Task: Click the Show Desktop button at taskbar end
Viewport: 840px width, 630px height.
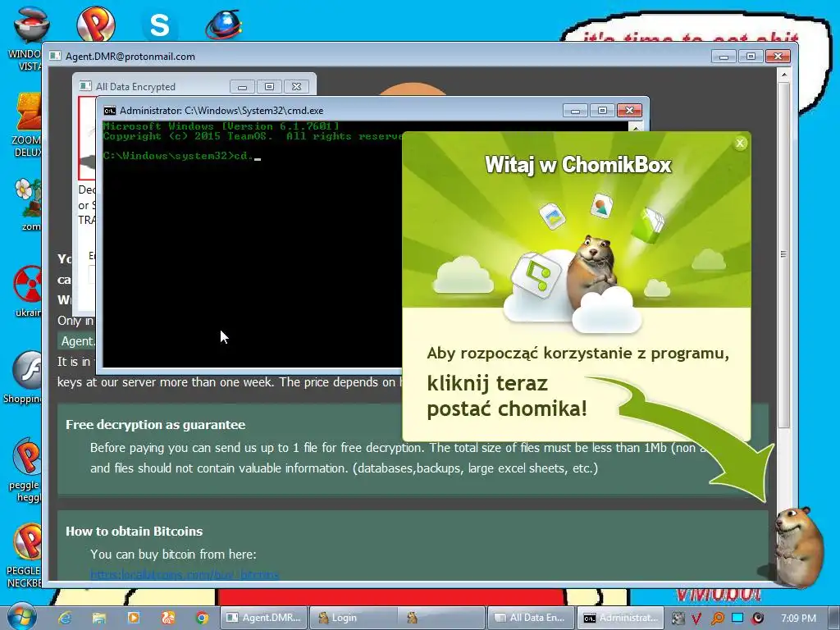Action: click(x=834, y=618)
